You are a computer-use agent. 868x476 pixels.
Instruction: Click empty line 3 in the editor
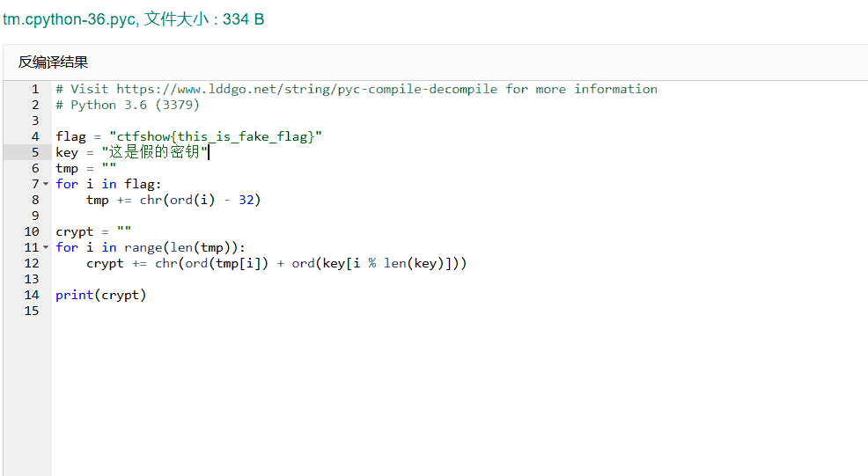(x=460, y=121)
